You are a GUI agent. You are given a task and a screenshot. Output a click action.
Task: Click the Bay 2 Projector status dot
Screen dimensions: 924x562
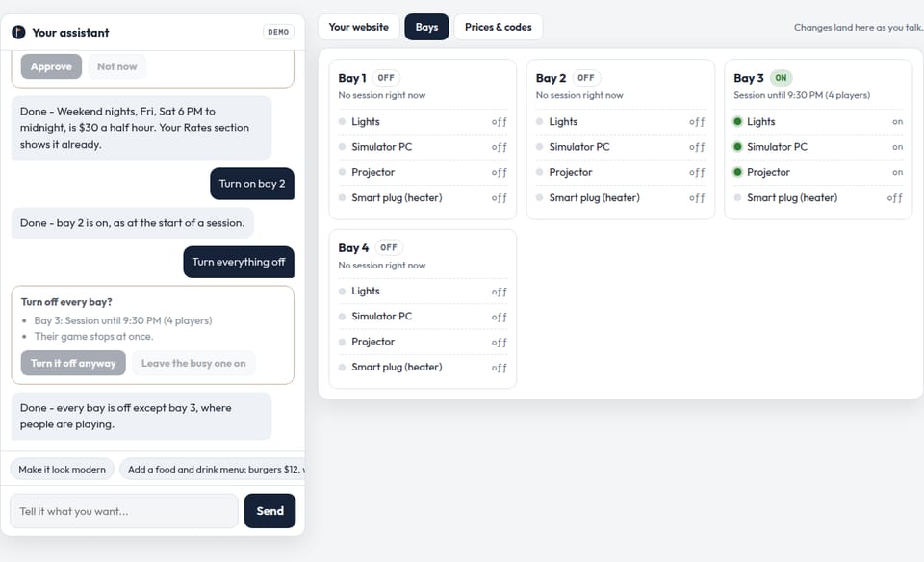point(539,172)
